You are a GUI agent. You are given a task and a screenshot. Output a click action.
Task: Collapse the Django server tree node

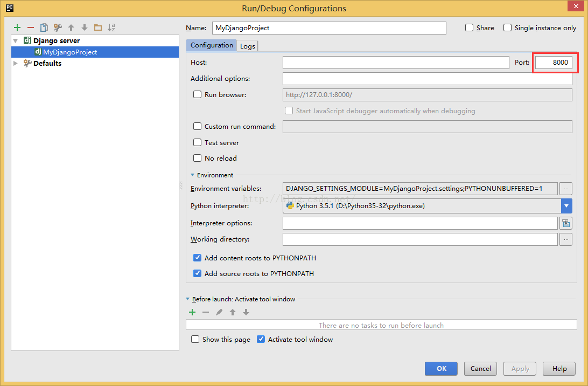[x=16, y=40]
